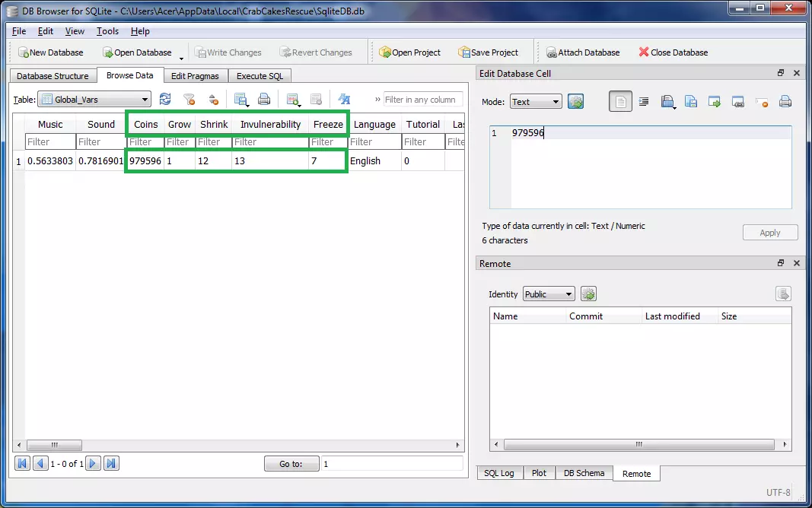The height and width of the screenshot is (508, 812).
Task: Open the File menu
Action: tap(18, 31)
